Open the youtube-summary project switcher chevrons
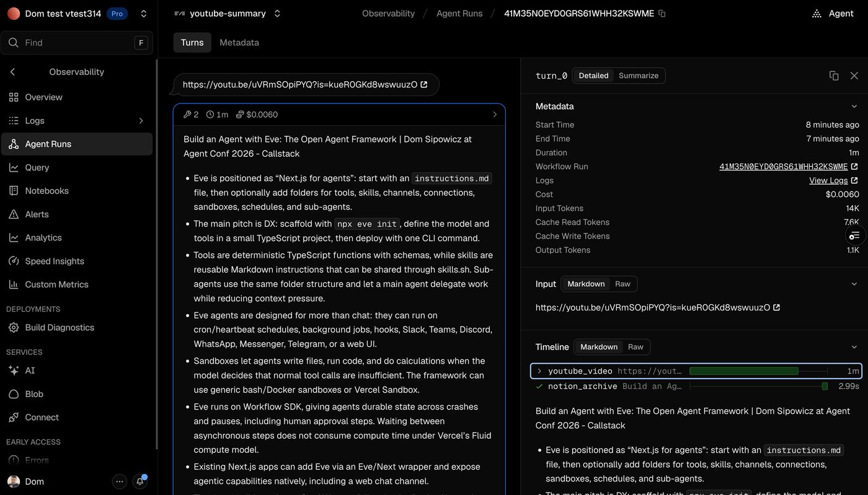Viewport: 868px width, 495px height. pos(277,14)
